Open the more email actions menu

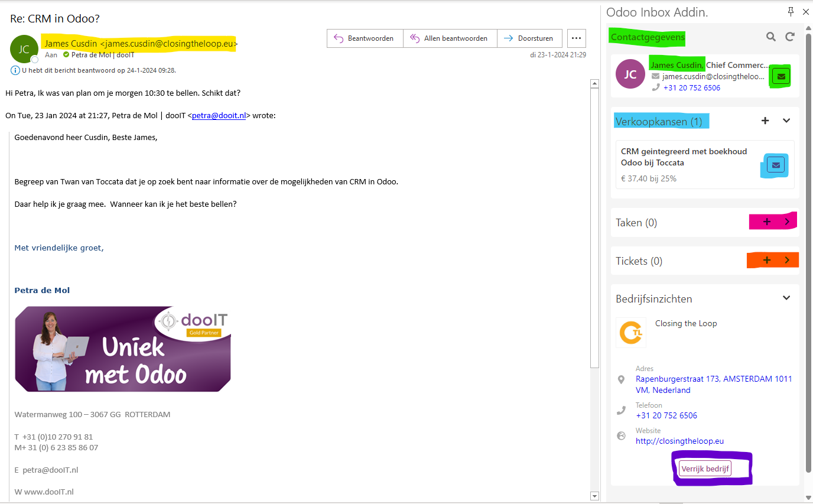point(576,38)
